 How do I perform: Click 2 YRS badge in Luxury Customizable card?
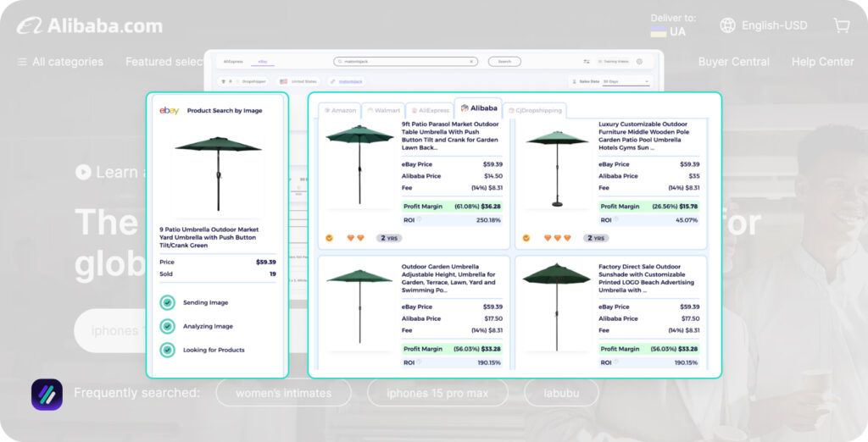click(596, 238)
